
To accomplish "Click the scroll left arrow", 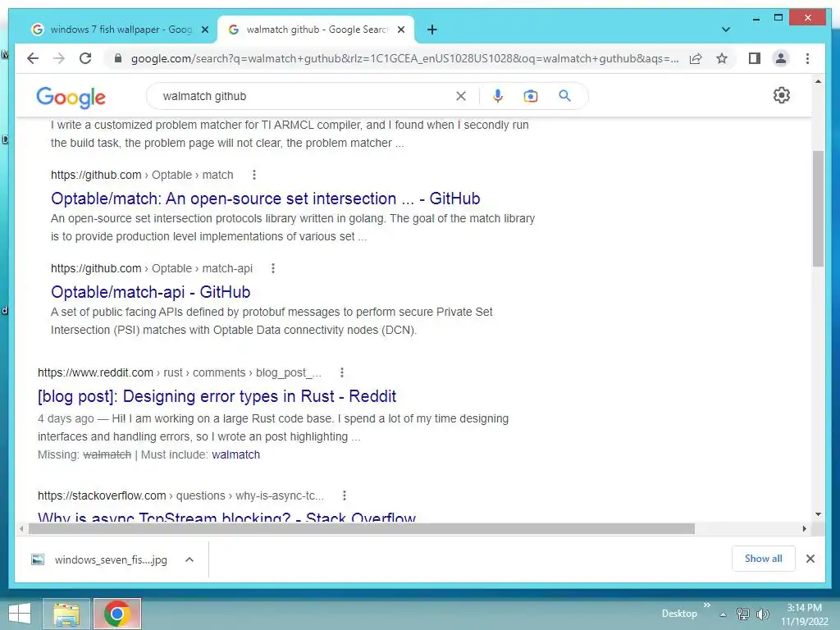I will 21,529.
